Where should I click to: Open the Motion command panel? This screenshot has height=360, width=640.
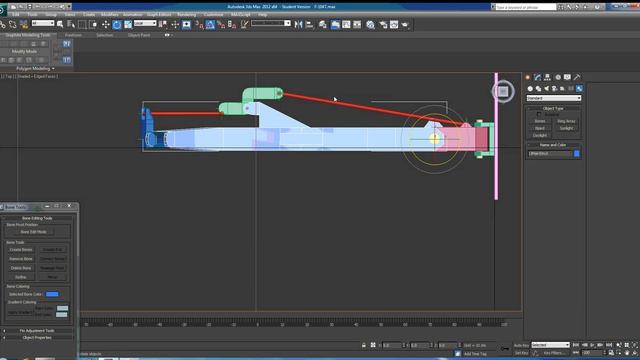pyautogui.click(x=558, y=77)
